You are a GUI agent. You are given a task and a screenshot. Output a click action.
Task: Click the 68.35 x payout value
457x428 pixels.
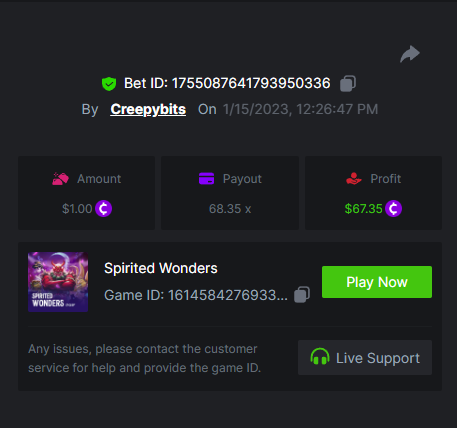coord(230,209)
